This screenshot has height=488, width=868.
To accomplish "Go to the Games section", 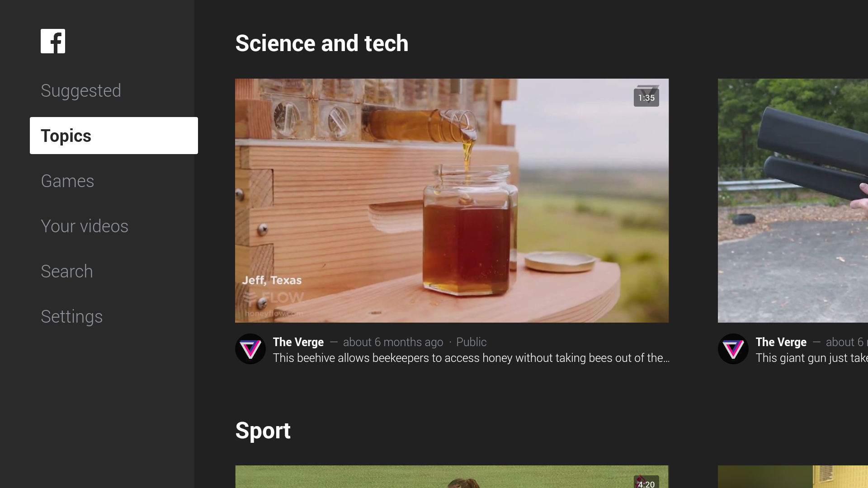I will [67, 181].
